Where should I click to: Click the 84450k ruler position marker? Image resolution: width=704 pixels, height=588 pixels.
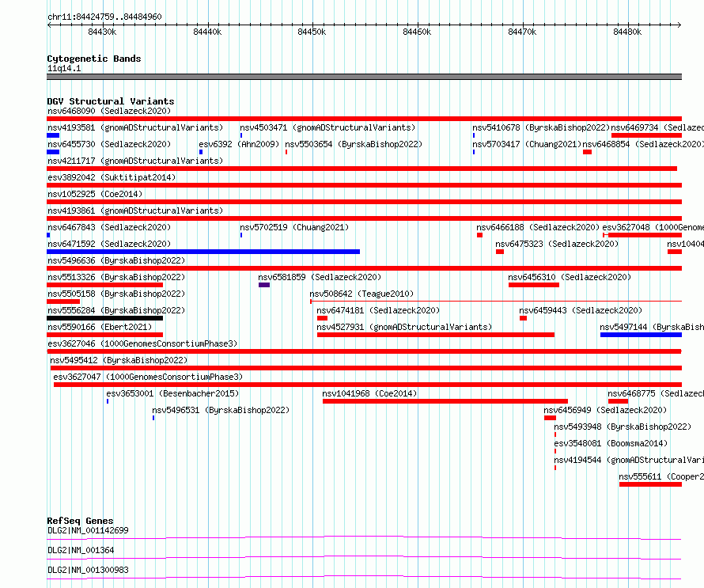pos(312,32)
